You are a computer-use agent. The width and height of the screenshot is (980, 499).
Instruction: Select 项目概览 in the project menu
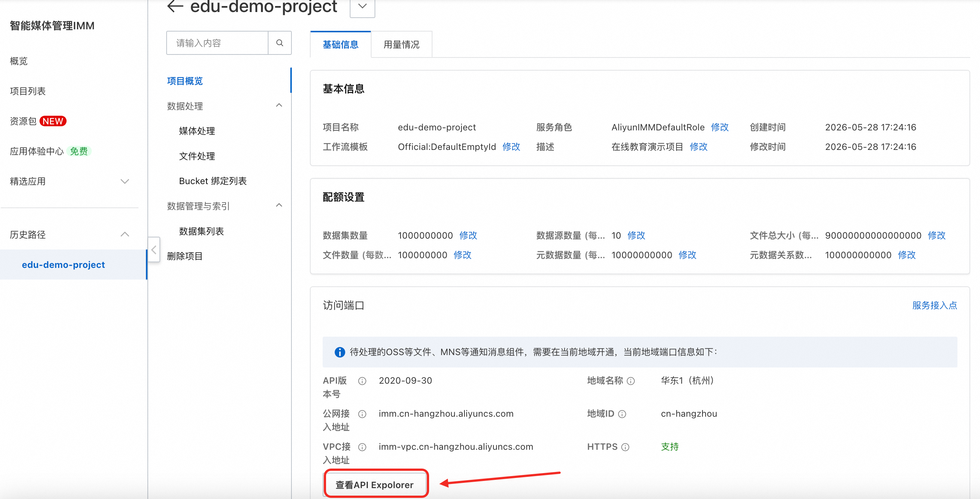[185, 81]
